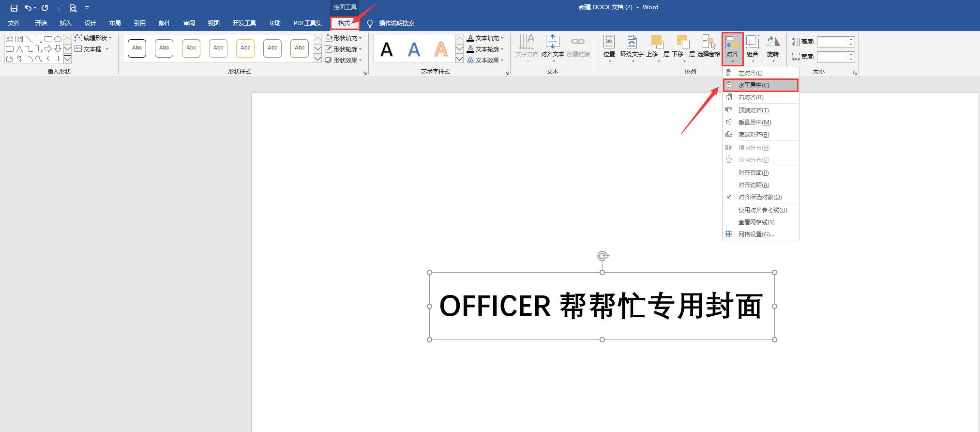Open the 文本框 dropdown
The width and height of the screenshot is (980, 432).
coord(92,49)
